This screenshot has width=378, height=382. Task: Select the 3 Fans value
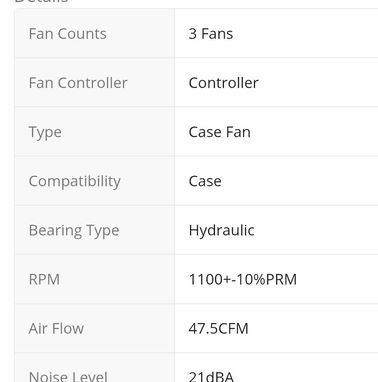pos(211,34)
